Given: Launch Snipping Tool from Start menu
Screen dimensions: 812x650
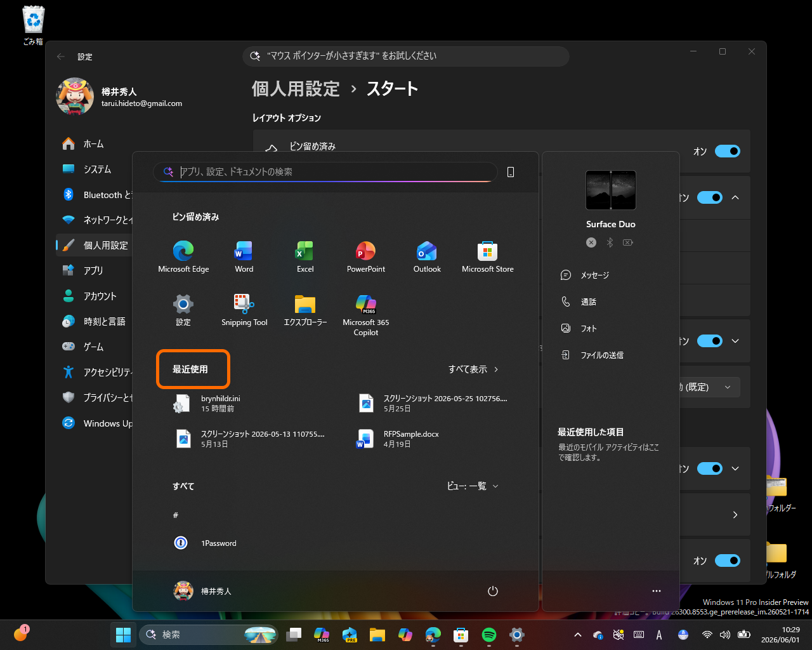Looking at the screenshot, I should (x=244, y=310).
